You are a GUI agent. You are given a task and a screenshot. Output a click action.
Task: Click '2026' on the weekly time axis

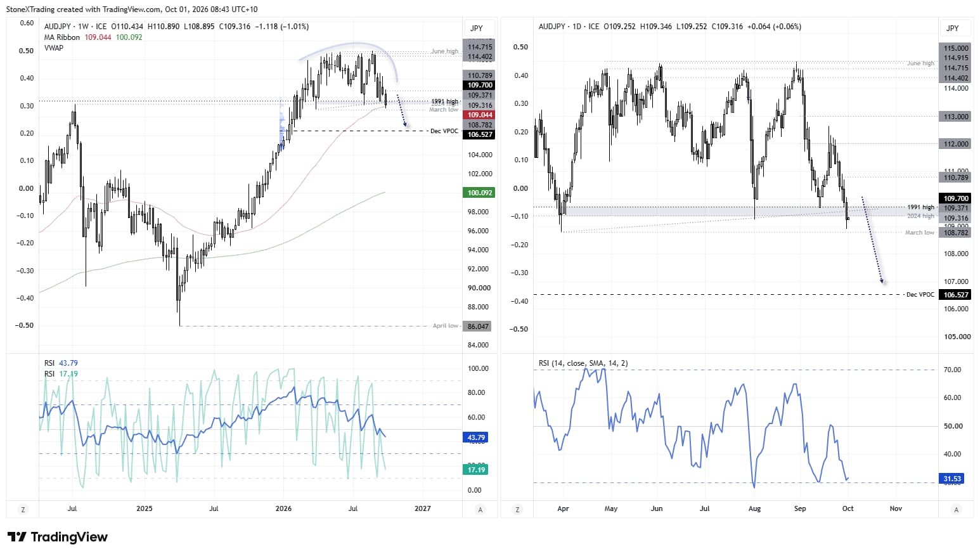pos(283,508)
